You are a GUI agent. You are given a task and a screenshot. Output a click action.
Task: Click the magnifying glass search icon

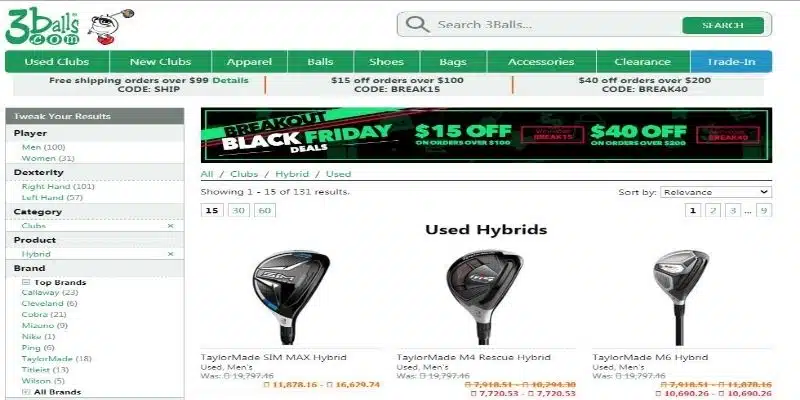coord(417,24)
